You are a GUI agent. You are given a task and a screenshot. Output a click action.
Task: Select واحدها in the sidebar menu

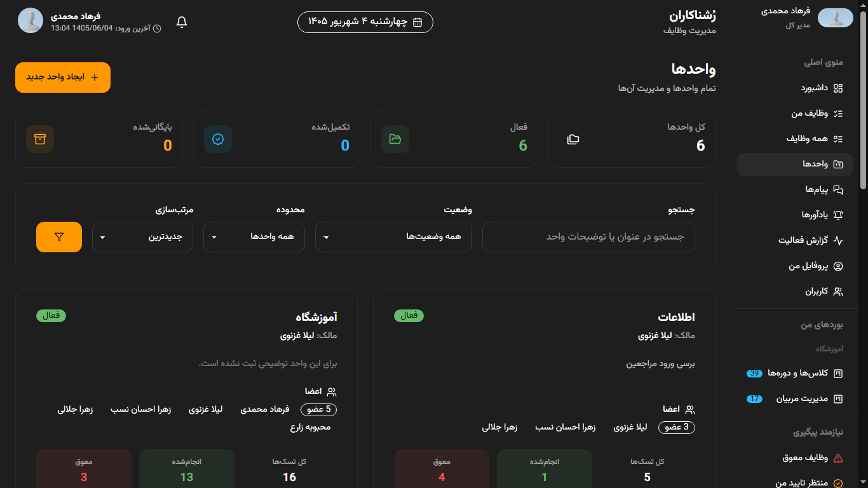coord(795,164)
